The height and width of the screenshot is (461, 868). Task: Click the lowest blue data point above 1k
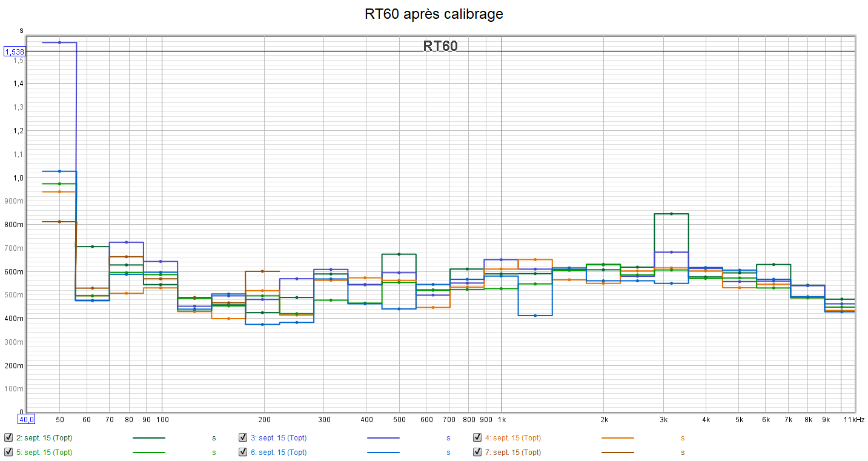point(535,316)
